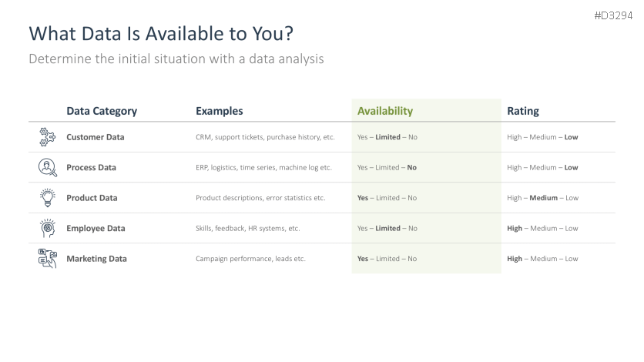Click the Employee Data examples text
Image resolution: width=644 pixels, height=362 pixels.
pyautogui.click(x=247, y=228)
